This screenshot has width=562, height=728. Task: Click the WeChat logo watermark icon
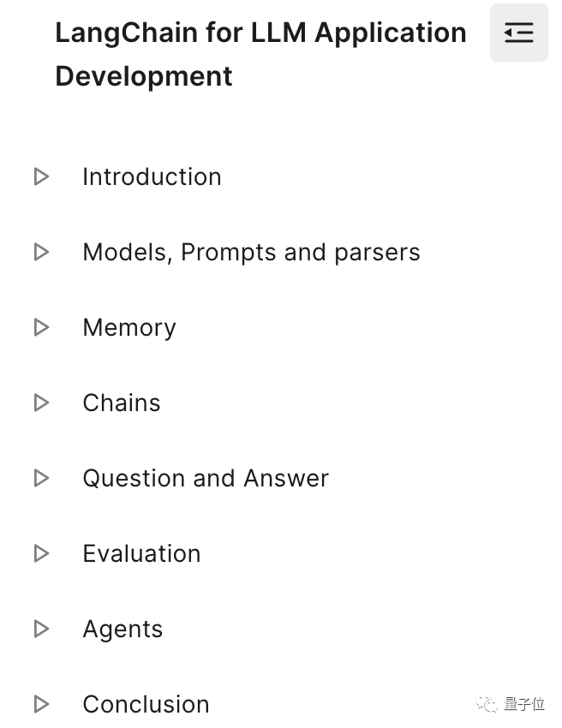tap(487, 704)
